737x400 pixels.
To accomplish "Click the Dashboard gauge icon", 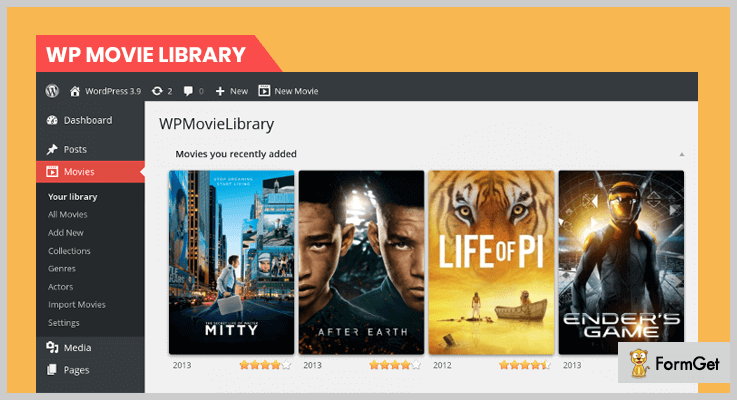I will pyautogui.click(x=52, y=120).
